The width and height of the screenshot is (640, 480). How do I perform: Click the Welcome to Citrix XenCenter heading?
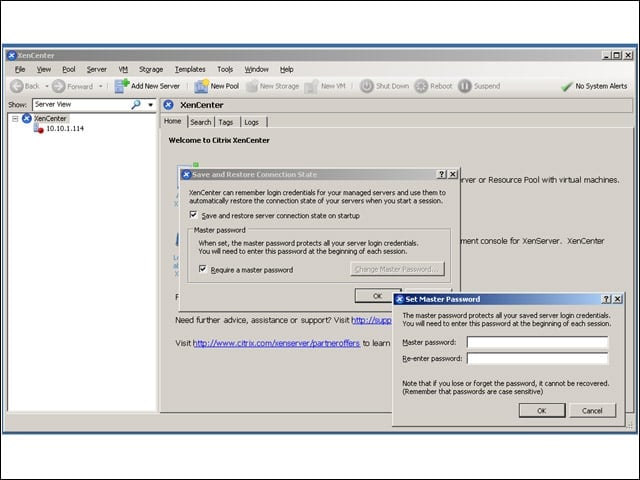[219, 140]
